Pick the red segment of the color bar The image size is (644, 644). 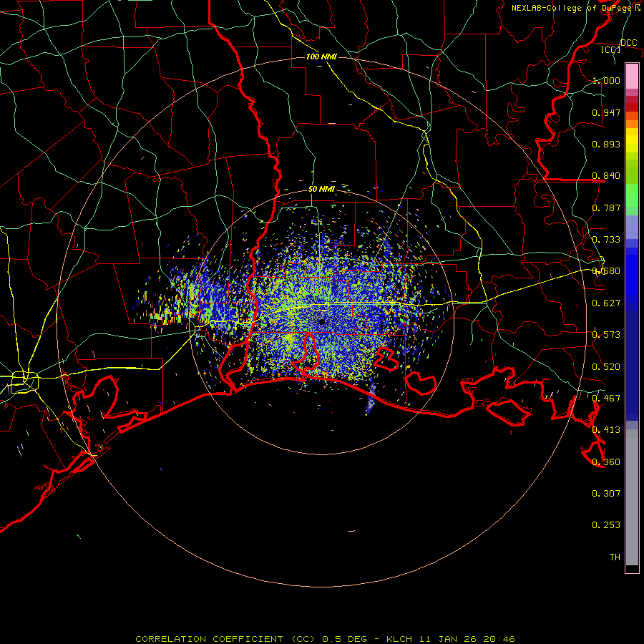coord(632,107)
